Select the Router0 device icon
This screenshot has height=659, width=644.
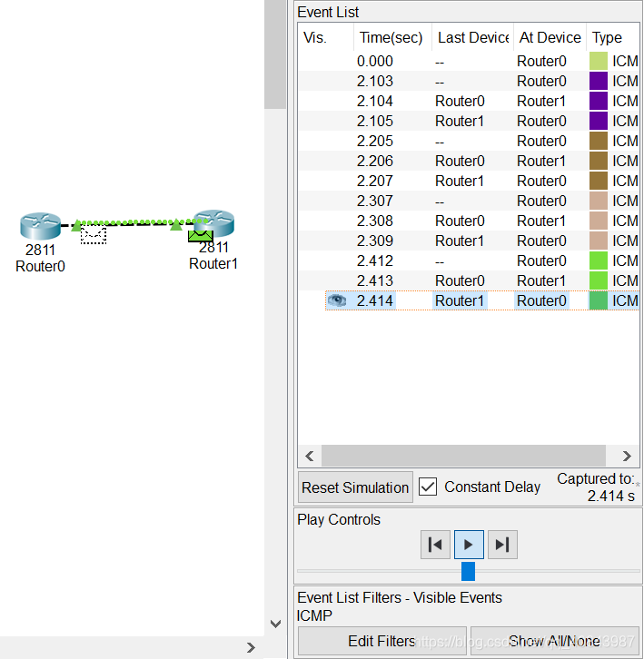40,226
